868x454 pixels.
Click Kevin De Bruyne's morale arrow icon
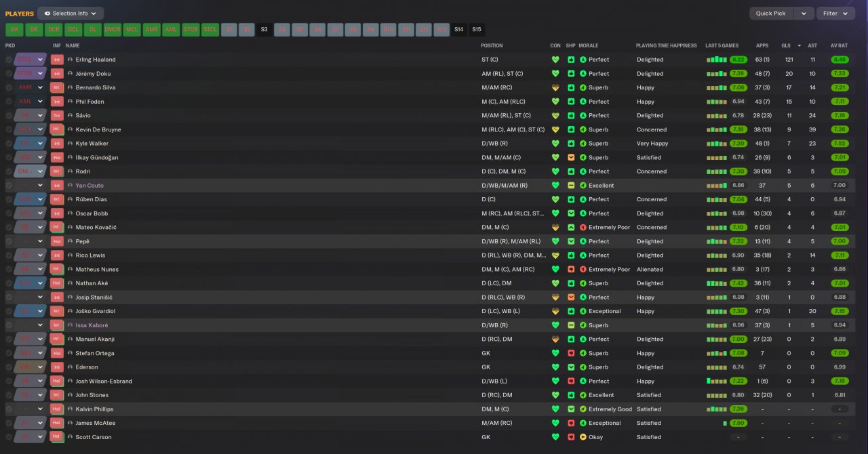(583, 129)
